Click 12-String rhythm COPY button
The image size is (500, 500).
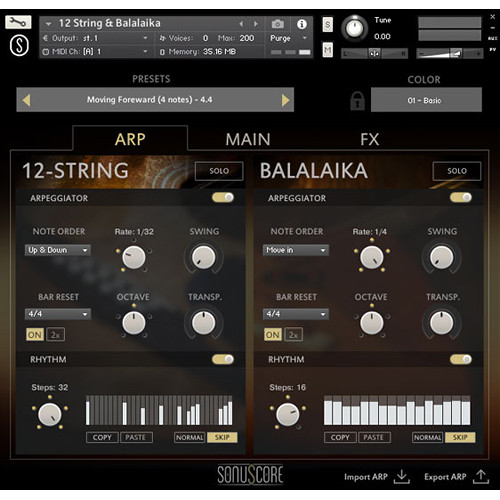[102, 437]
